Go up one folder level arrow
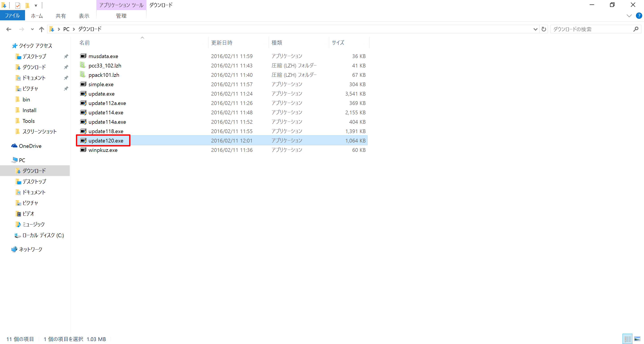This screenshot has height=344, width=644. click(42, 29)
